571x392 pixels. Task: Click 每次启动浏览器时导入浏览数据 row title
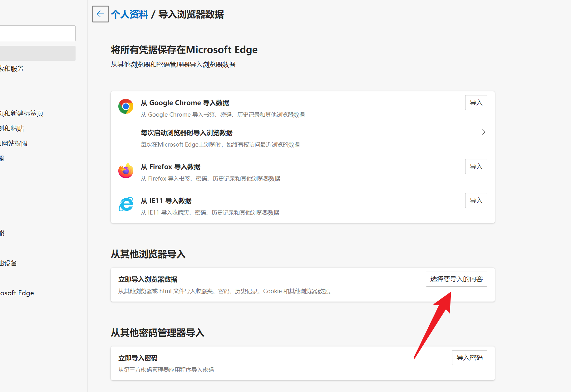coord(186,133)
